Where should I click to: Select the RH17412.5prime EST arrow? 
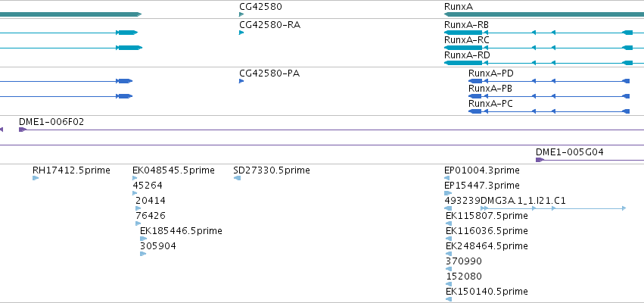36,178
